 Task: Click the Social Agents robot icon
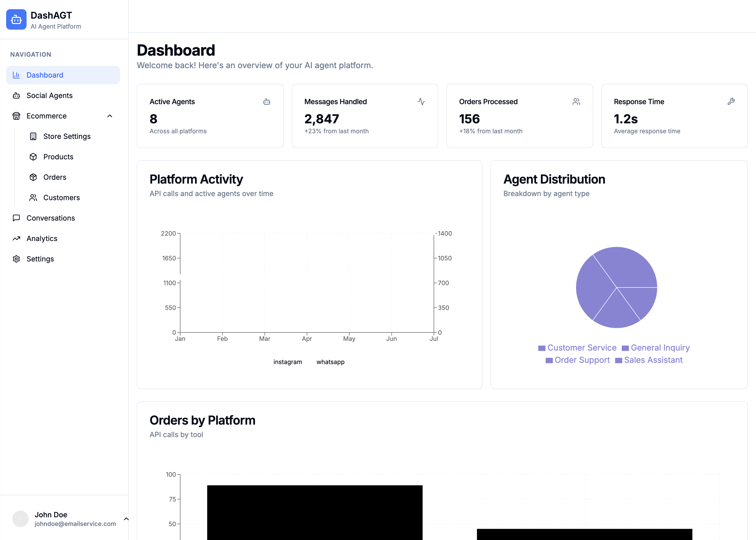coord(16,95)
